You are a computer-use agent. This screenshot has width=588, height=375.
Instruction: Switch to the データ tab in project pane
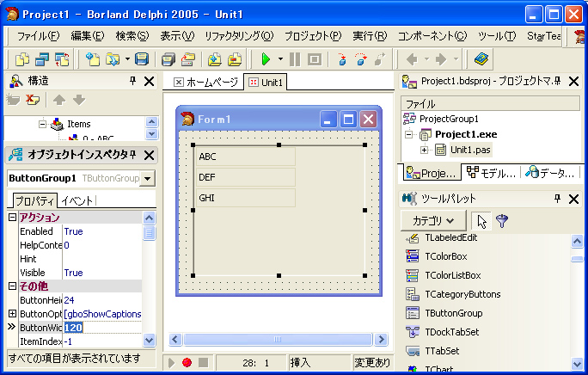pyautogui.click(x=550, y=173)
